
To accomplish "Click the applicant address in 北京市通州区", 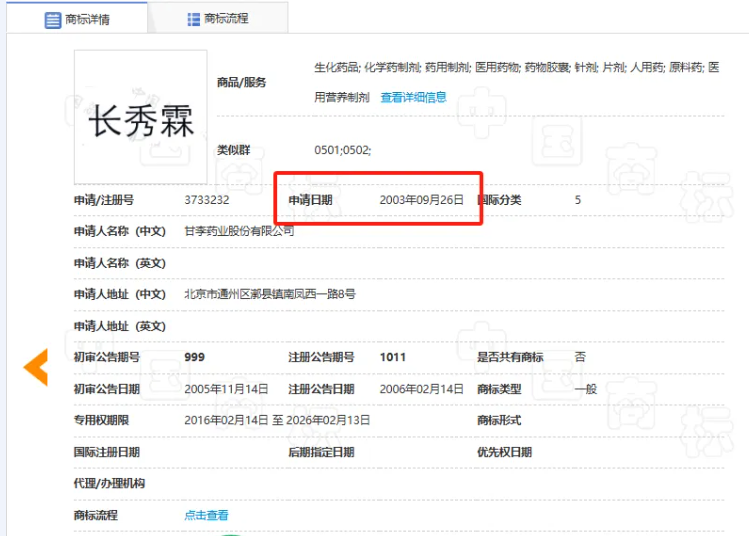I will pyautogui.click(x=270, y=294).
